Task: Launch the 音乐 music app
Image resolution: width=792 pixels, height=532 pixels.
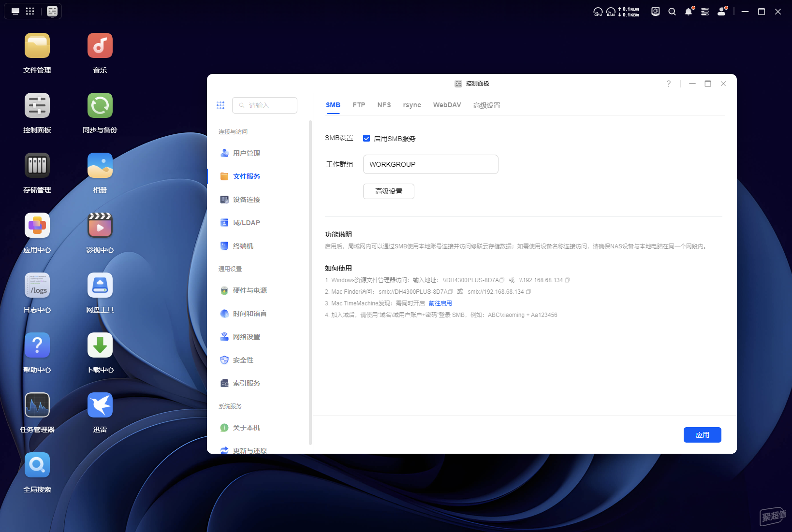Action: click(100, 45)
